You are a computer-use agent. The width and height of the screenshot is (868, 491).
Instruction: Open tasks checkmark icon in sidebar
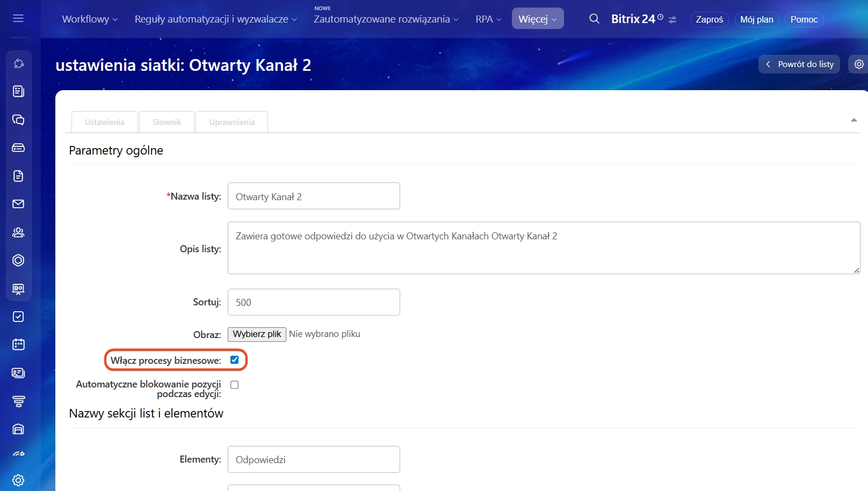(x=18, y=317)
